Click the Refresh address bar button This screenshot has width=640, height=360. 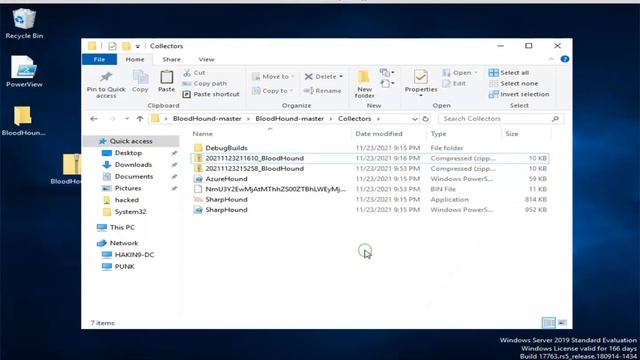pyautogui.click(x=425, y=119)
